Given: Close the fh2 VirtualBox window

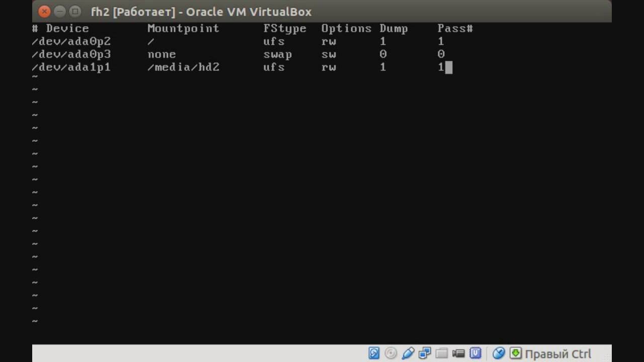Looking at the screenshot, I should (44, 11).
